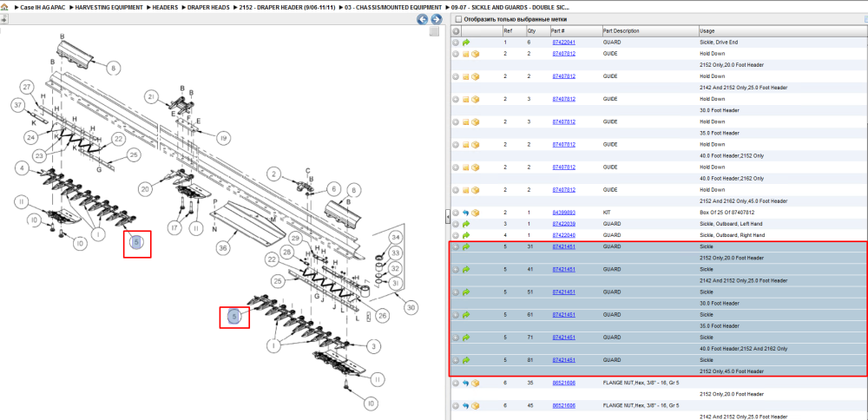Open 86521606 link in Qty 35 row
Viewport: 868px width, 420px height.
pos(563,383)
